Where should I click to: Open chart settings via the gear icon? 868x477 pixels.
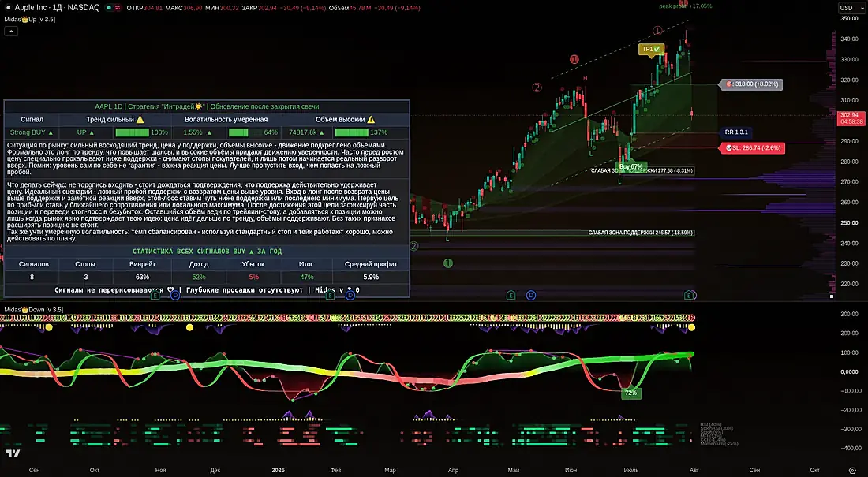(x=852, y=471)
